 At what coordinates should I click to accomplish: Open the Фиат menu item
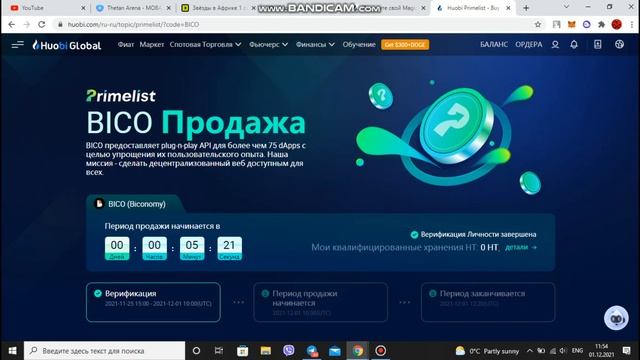[126, 44]
